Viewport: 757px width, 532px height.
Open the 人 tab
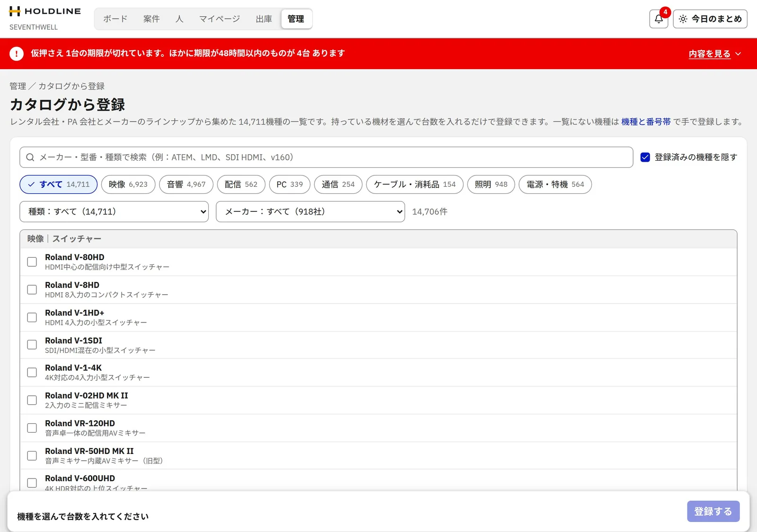coord(179,19)
